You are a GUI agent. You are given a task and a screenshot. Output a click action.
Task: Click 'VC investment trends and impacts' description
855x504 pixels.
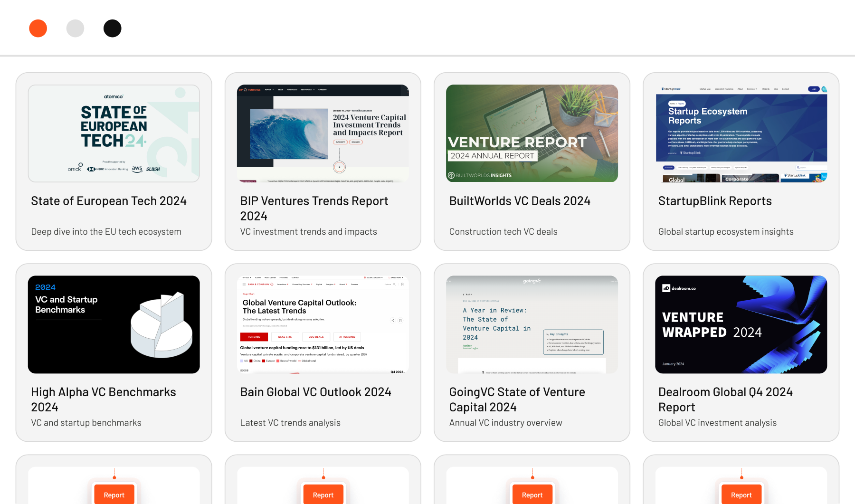point(309,232)
